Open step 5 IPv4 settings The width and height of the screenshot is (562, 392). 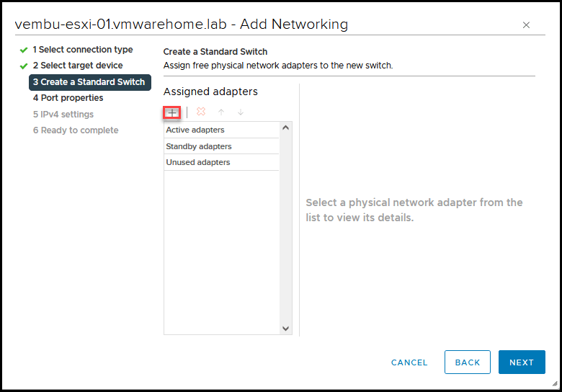[x=63, y=115]
